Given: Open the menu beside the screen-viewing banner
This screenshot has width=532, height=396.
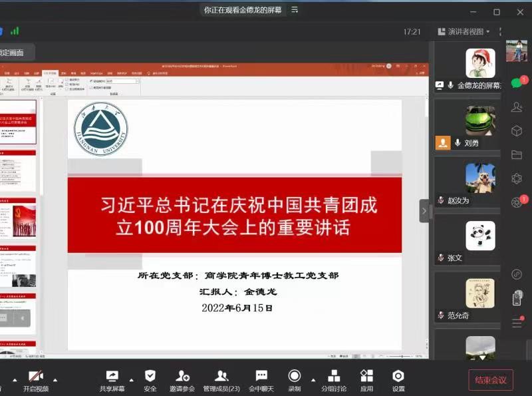Looking at the screenshot, I should [295, 10].
